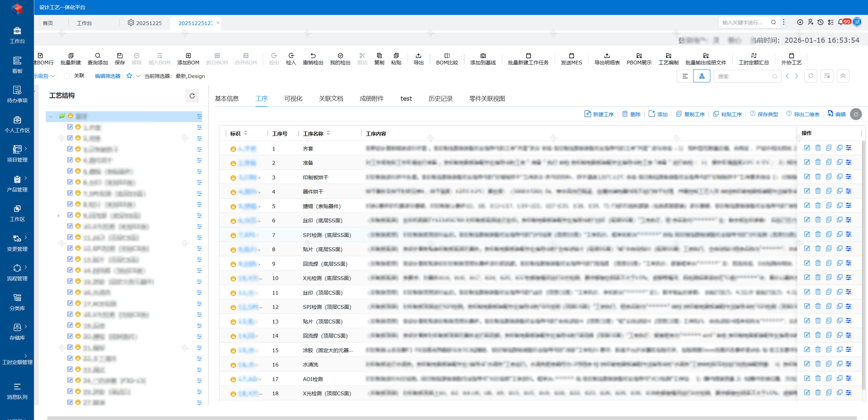This screenshot has width=868, height=420.
Task: Collapse the root node in 工艺结构 tree
Action: point(51,117)
